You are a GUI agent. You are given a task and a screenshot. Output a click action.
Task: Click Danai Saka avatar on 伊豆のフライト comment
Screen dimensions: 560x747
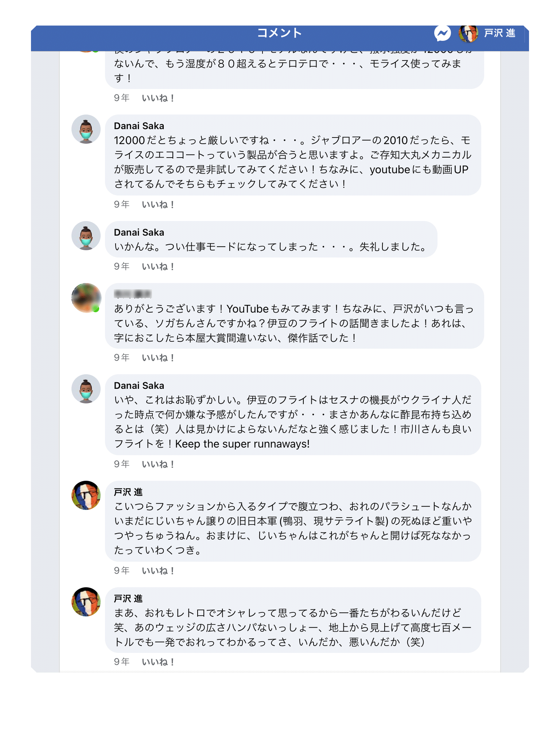86,389
